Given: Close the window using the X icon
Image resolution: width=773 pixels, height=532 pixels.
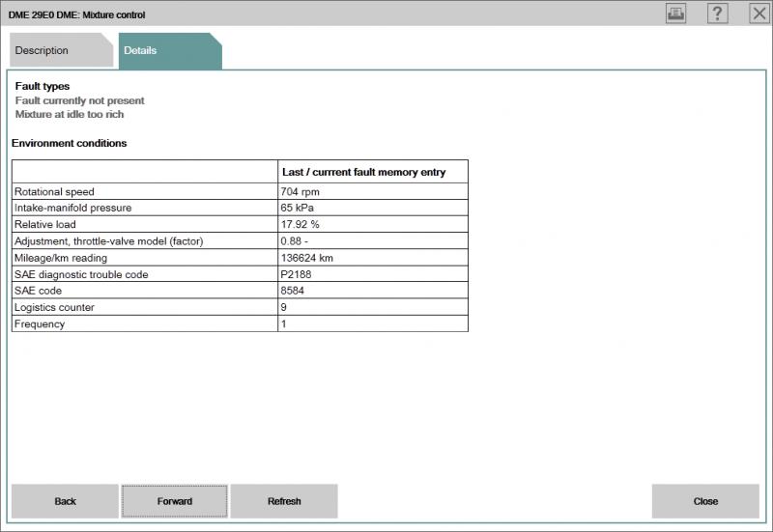Looking at the screenshot, I should tap(758, 14).
